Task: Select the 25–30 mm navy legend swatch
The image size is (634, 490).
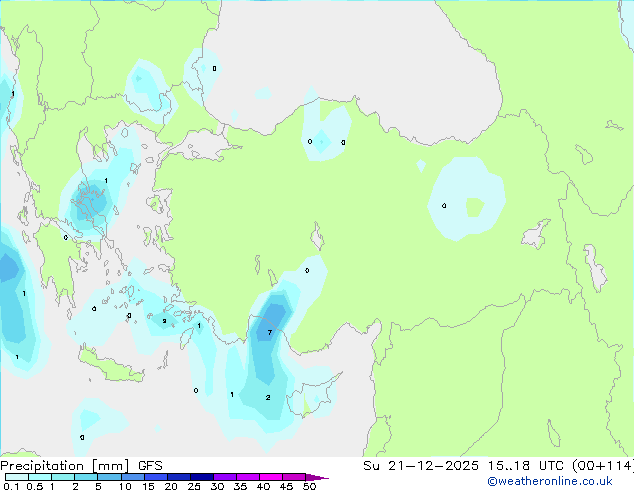Action: tap(202, 477)
